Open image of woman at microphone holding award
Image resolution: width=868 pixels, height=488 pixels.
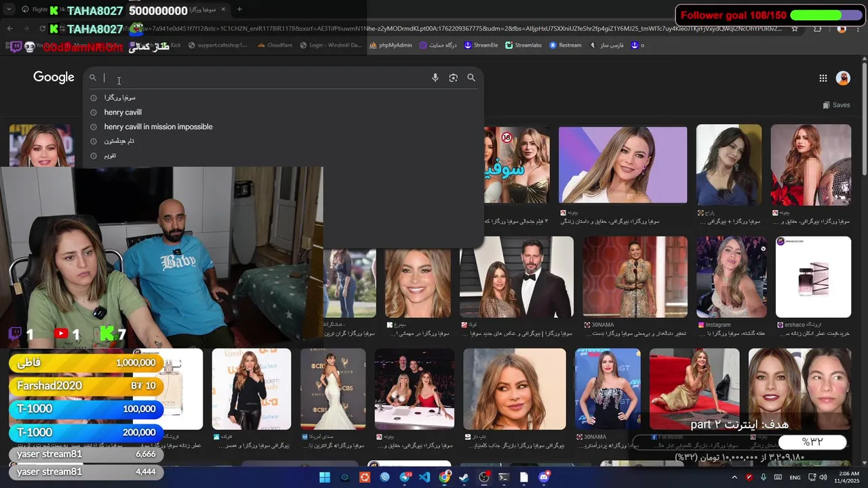(635, 277)
